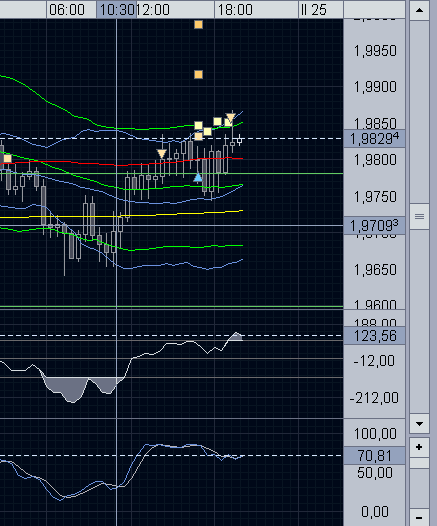Zoom out with the minus button
437x526 pixels.
tap(419, 518)
